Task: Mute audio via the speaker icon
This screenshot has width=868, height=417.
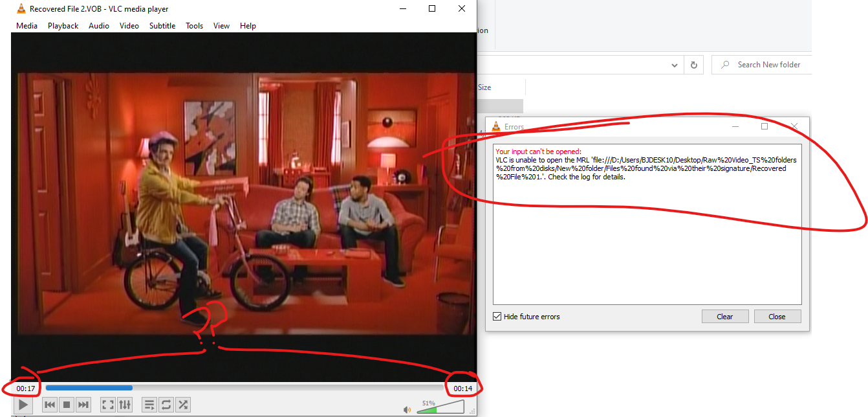Action: [x=407, y=409]
